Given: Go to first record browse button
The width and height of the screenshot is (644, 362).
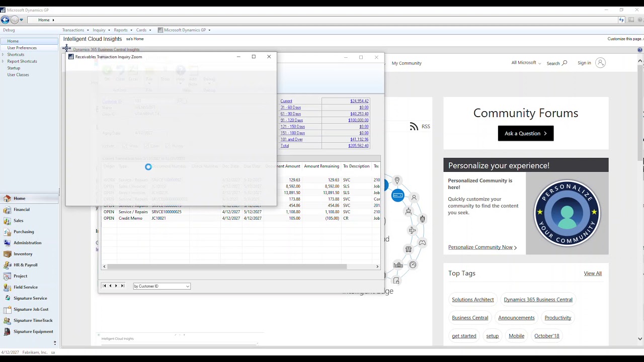Looking at the screenshot, I should pos(104,286).
